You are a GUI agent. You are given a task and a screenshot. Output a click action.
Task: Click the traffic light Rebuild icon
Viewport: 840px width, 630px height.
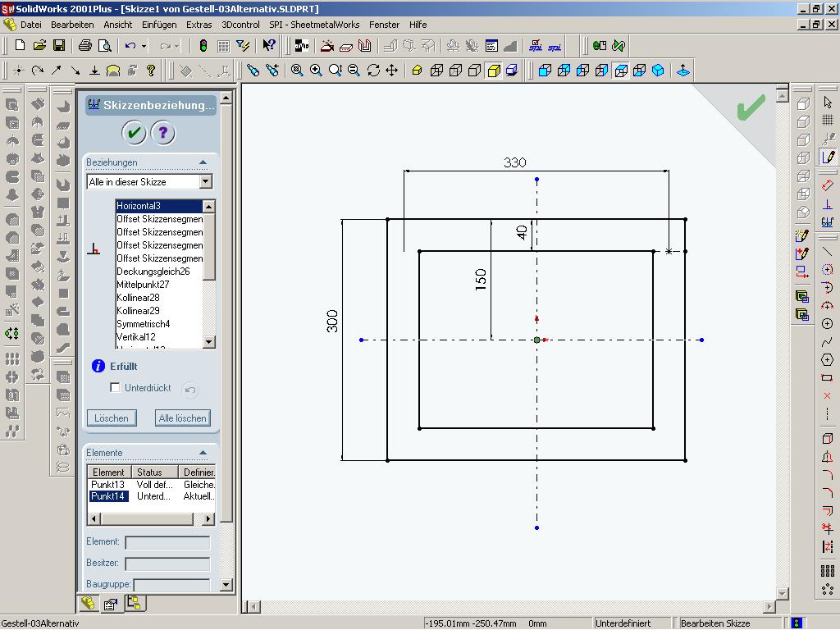203,46
